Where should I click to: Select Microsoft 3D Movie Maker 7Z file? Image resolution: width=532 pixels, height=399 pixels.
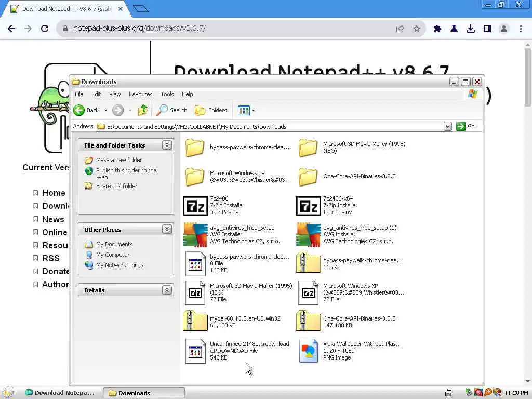tap(195, 293)
